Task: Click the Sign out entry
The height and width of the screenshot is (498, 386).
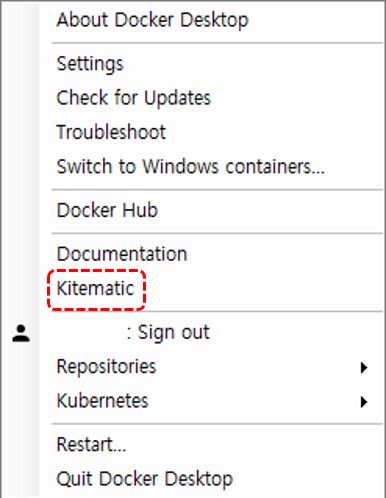Action: click(x=168, y=332)
